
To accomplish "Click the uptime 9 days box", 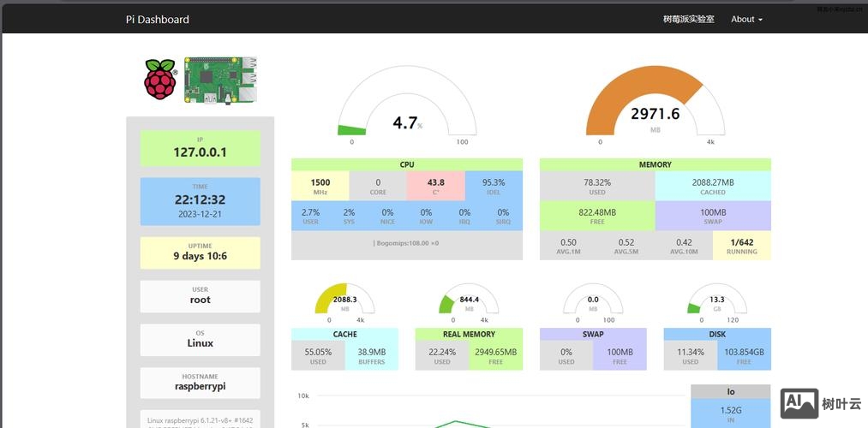I will (200, 253).
